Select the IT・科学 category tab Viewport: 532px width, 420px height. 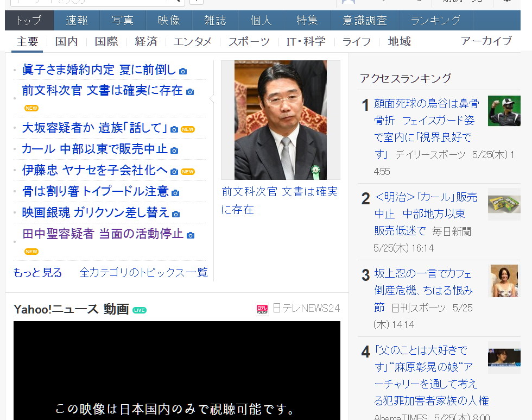pos(306,41)
